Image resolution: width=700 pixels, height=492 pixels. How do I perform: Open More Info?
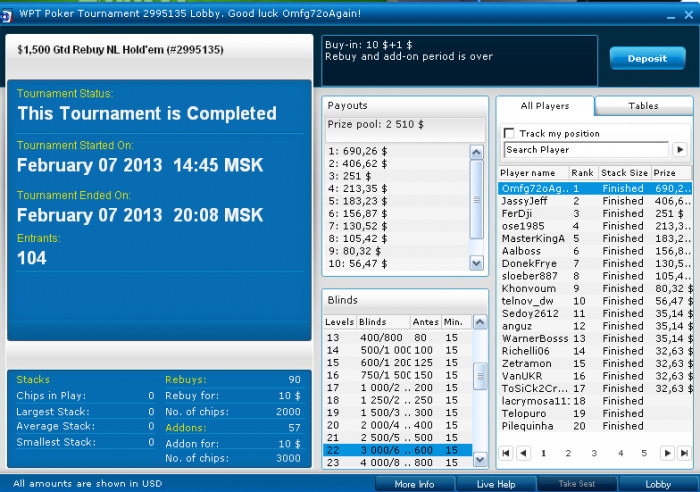point(414,484)
